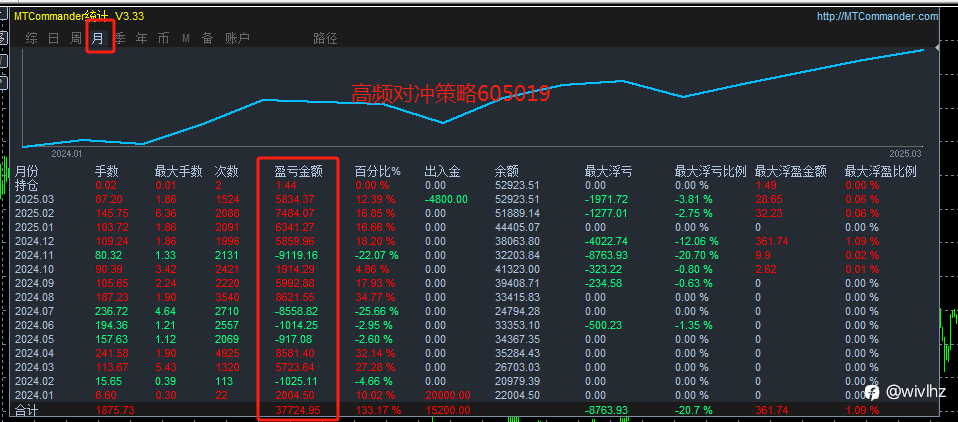Click the 手数 column header
Screen dimensions: 958x422
[107, 172]
